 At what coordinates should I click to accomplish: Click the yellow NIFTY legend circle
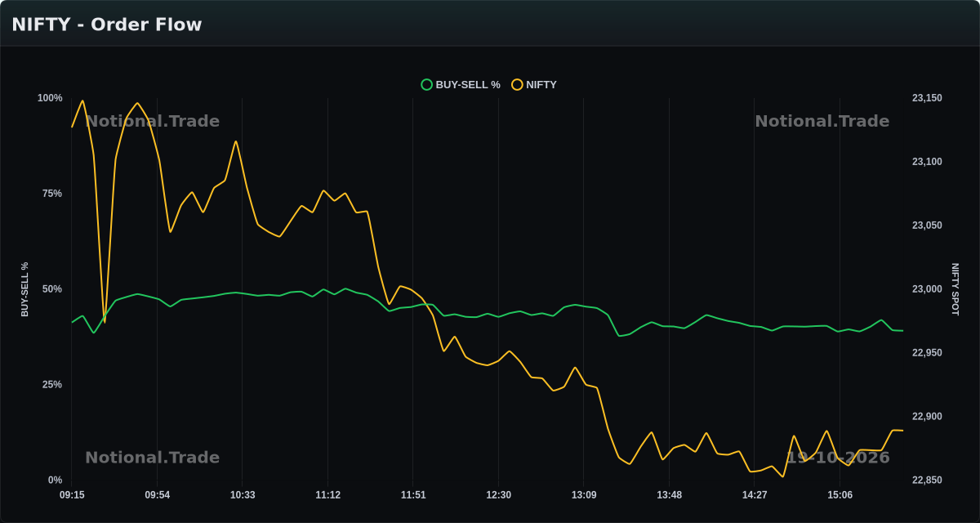click(x=517, y=84)
